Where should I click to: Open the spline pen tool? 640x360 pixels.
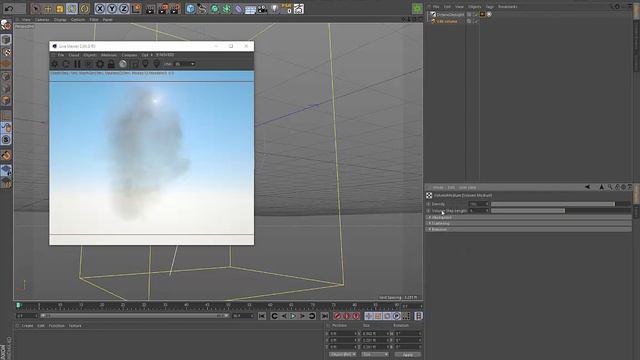tap(202, 9)
